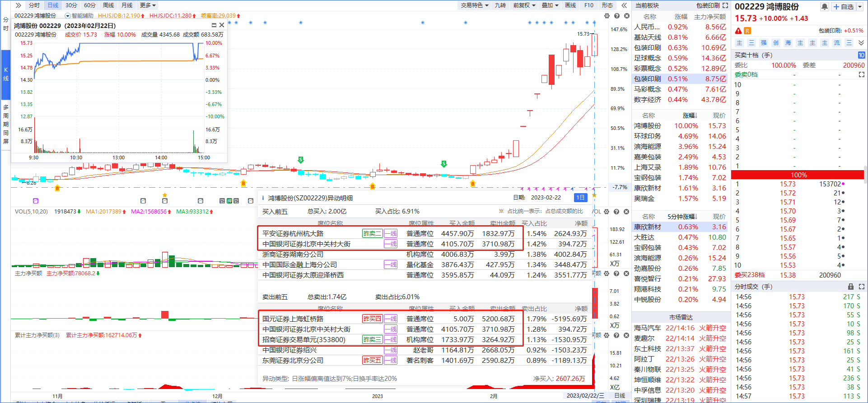868x403 pixels.
Task: Lock the 分时成交 trade ticks list
Action: [x=851, y=287]
